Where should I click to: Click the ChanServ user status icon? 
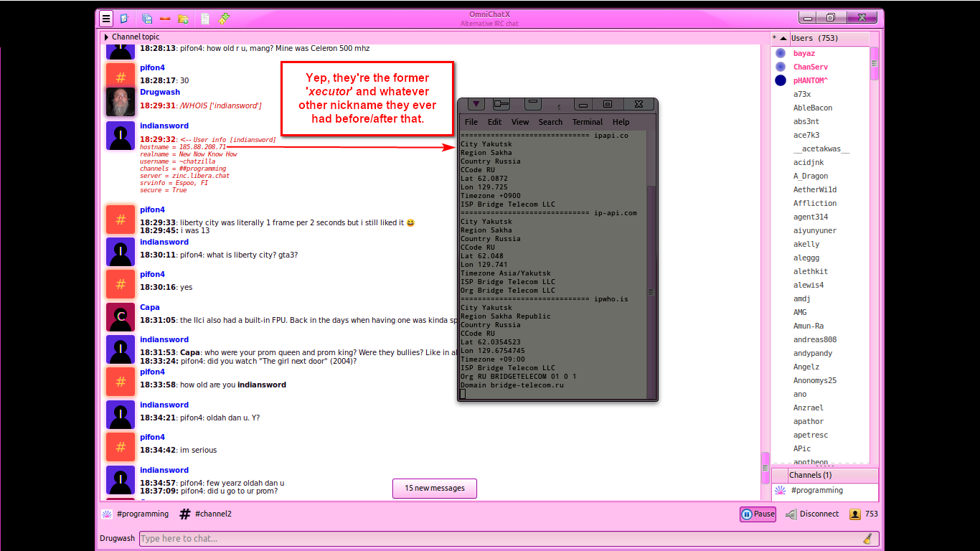click(781, 67)
